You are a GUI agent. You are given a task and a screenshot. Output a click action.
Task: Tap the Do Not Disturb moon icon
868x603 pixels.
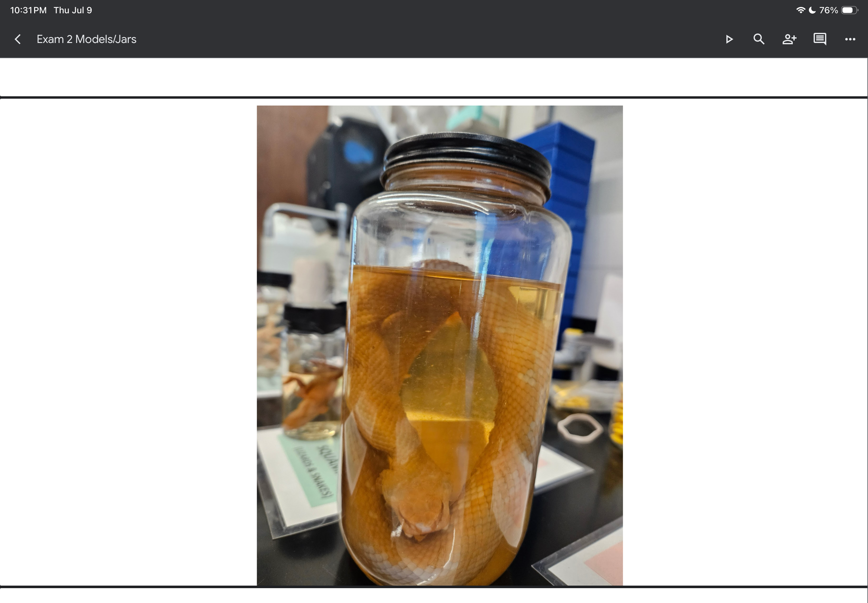coord(812,10)
